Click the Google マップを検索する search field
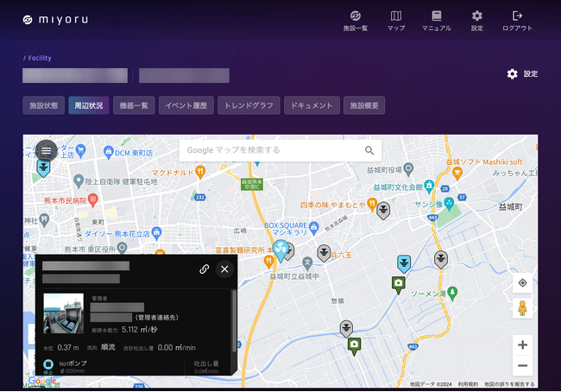 click(x=268, y=150)
